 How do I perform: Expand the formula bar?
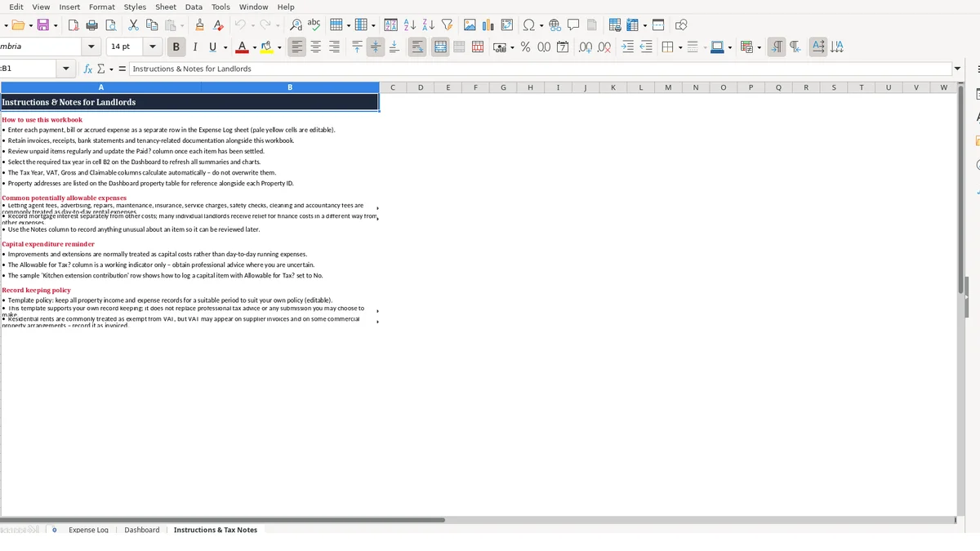point(958,69)
